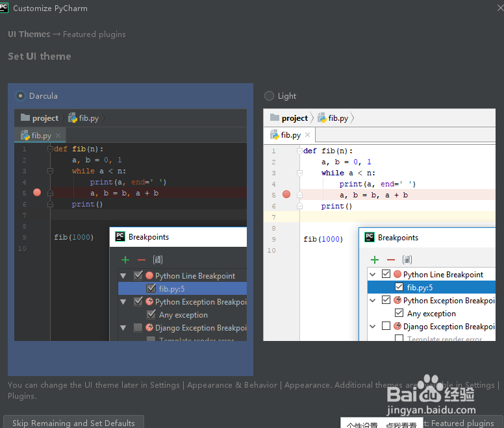The height and width of the screenshot is (428, 504).
Task: Close the fib.py tab in Light preview
Action: click(x=308, y=134)
